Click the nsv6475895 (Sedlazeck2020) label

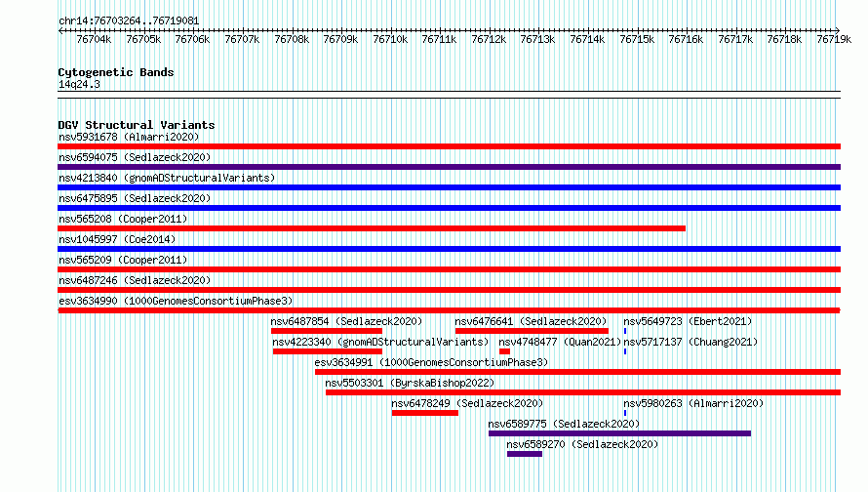pyautogui.click(x=135, y=198)
